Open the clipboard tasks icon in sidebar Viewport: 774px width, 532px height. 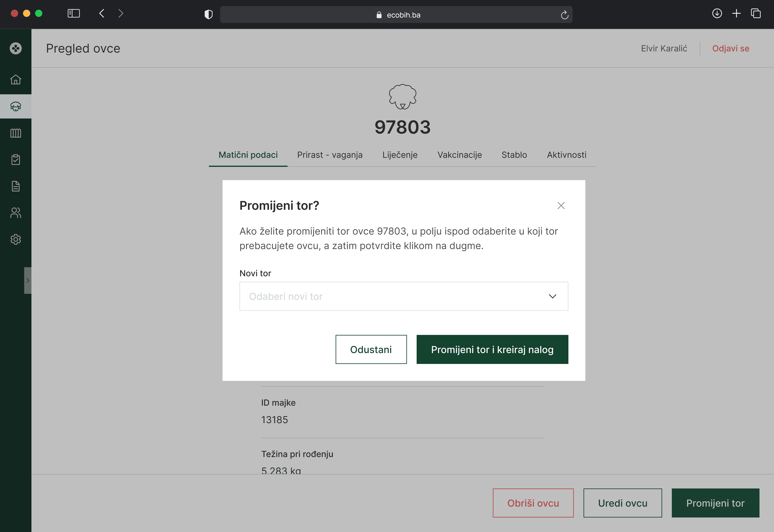click(x=16, y=160)
